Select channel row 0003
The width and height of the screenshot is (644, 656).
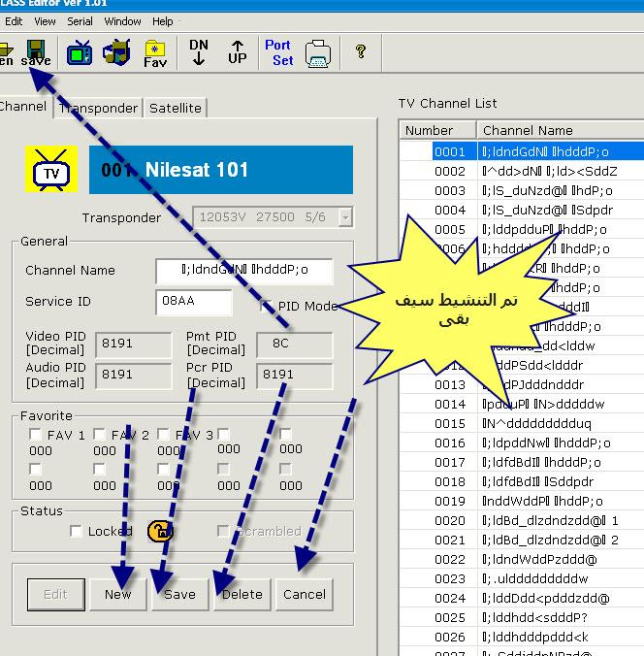522,190
